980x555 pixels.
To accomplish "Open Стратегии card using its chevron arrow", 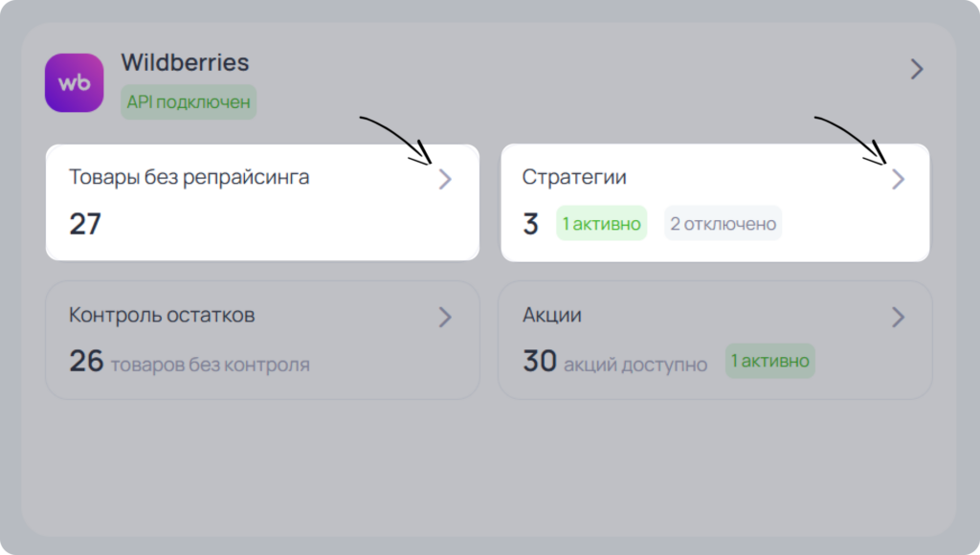I will pos(898,179).
